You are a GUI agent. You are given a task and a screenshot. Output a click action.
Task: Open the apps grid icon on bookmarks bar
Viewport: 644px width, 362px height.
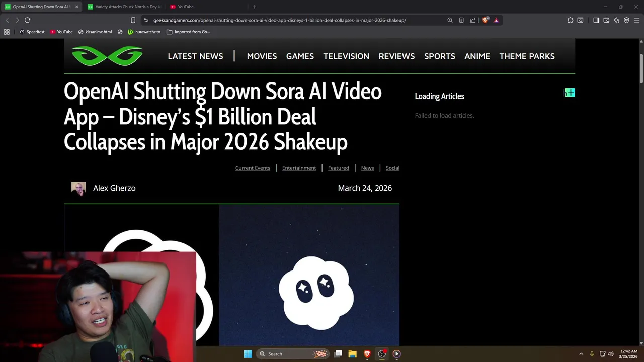7,32
